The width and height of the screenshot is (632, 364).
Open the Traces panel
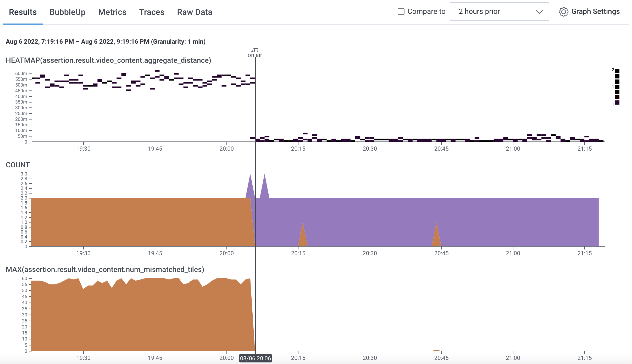click(152, 12)
